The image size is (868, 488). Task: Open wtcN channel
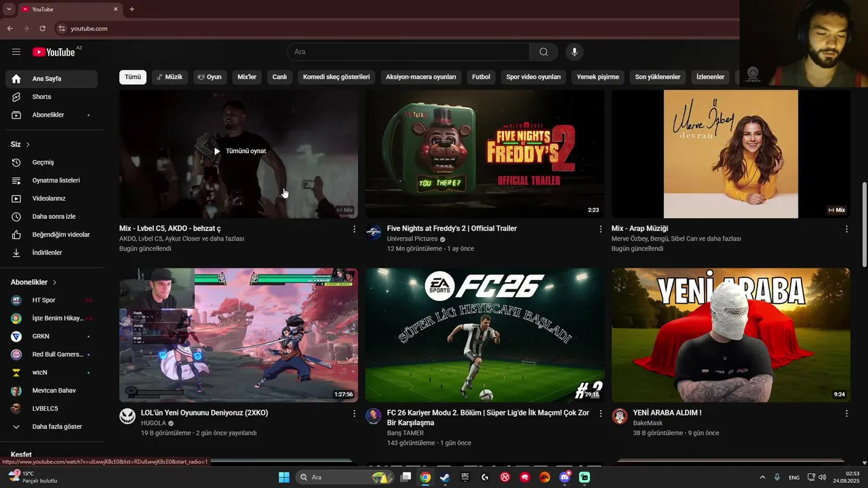[x=52, y=373]
